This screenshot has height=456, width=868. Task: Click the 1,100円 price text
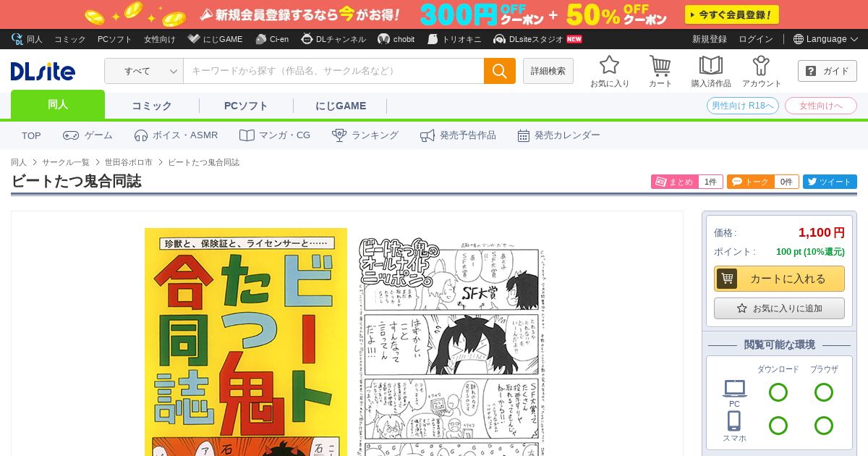822,232
